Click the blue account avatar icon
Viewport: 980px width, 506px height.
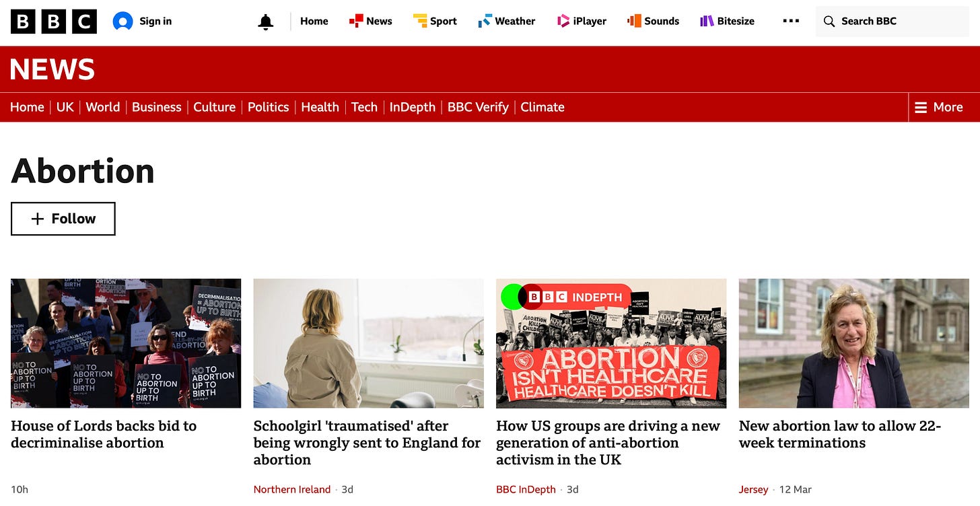point(123,22)
